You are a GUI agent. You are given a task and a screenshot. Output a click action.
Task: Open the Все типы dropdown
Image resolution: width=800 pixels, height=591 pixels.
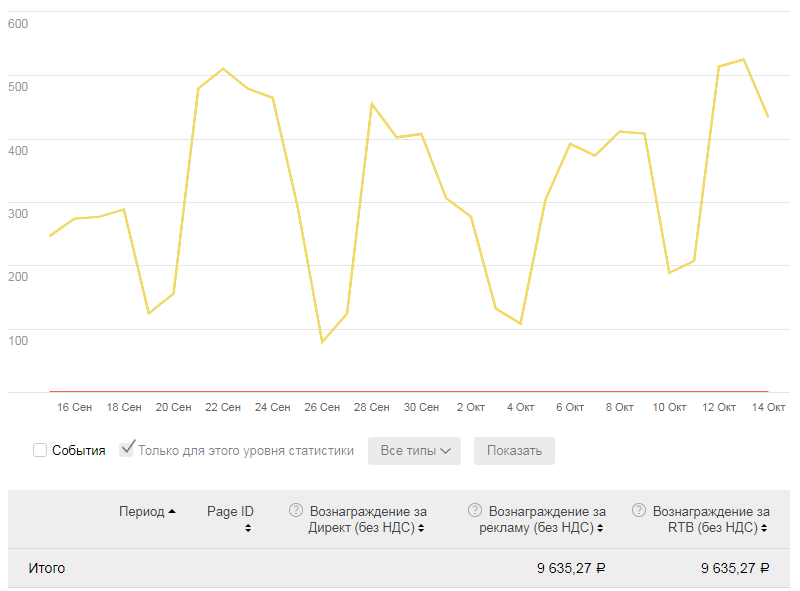click(414, 451)
